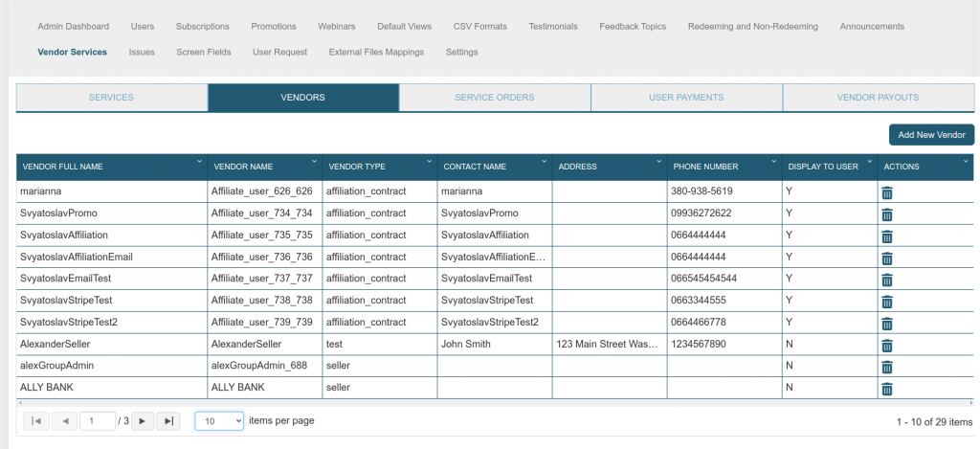Delete the marianna vendor row
The width and height of the screenshot is (980, 449).
886,192
